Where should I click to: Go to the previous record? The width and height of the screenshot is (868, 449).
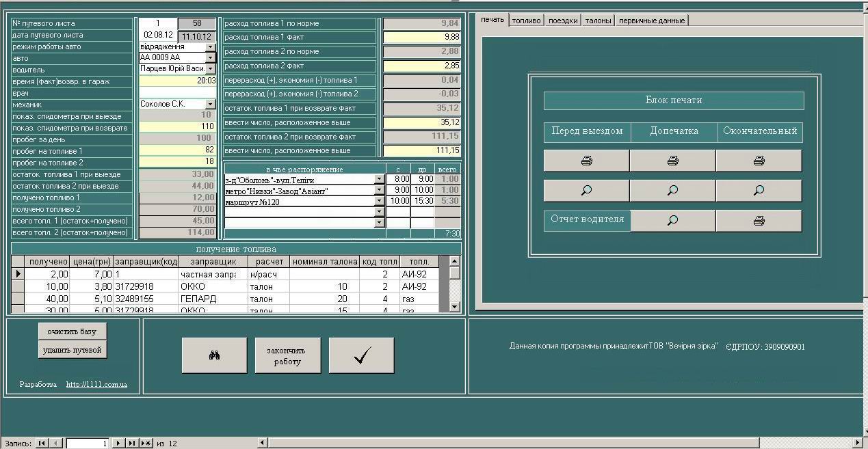click(57, 444)
